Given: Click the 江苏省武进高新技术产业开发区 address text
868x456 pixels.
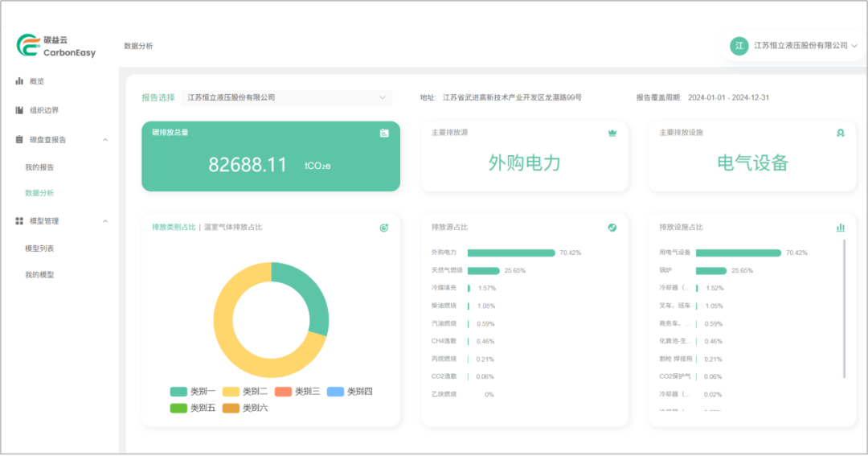Looking at the screenshot, I should point(512,97).
